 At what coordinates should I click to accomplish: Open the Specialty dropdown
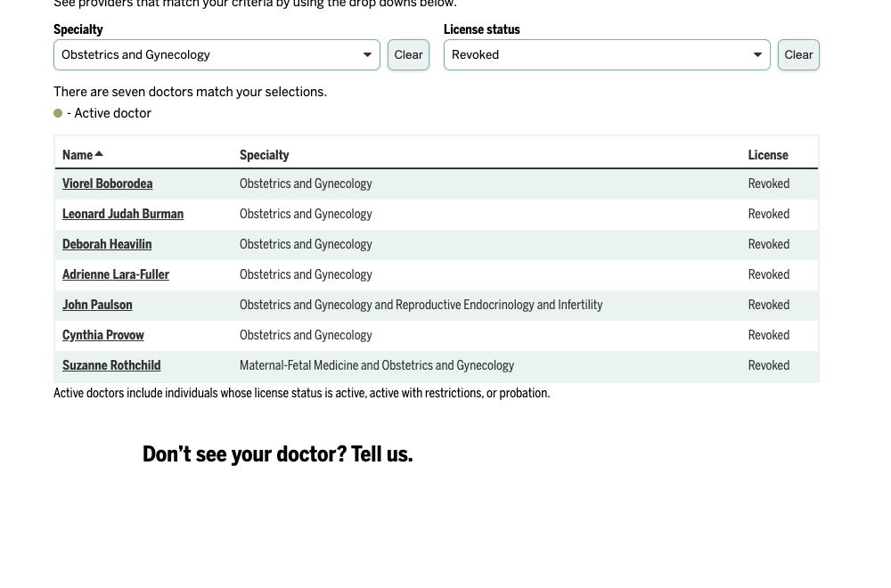pyautogui.click(x=217, y=55)
